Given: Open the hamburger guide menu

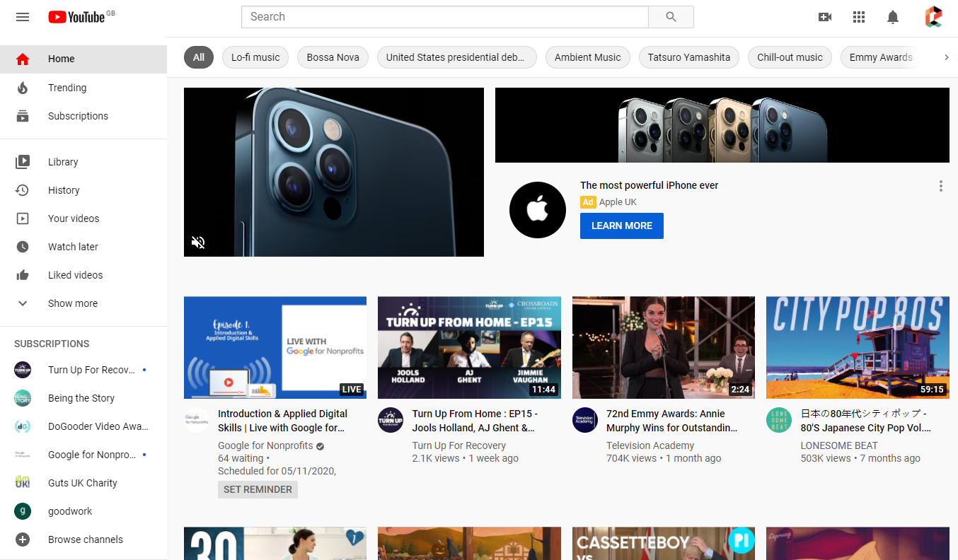Looking at the screenshot, I should (x=23, y=17).
